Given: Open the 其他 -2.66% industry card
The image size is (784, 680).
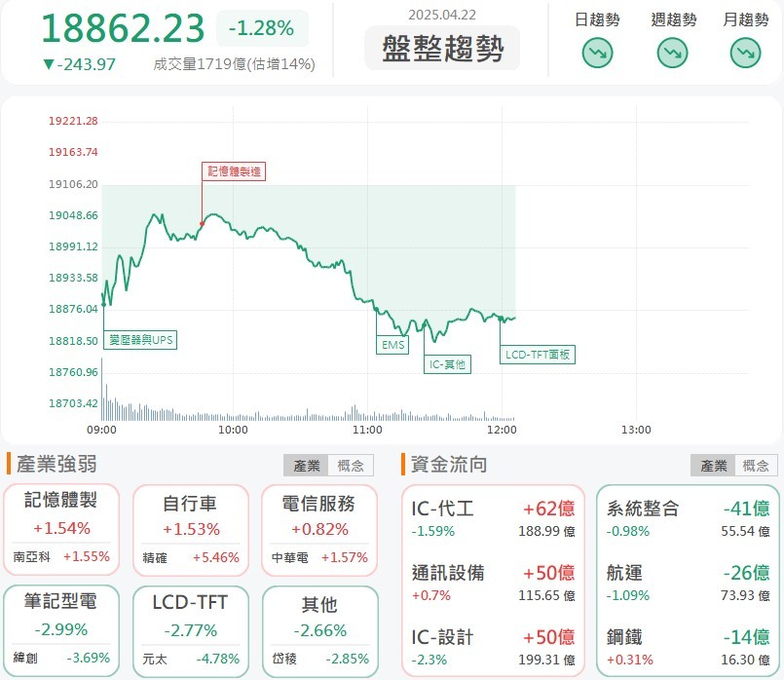Looking at the screenshot, I should point(320,631).
